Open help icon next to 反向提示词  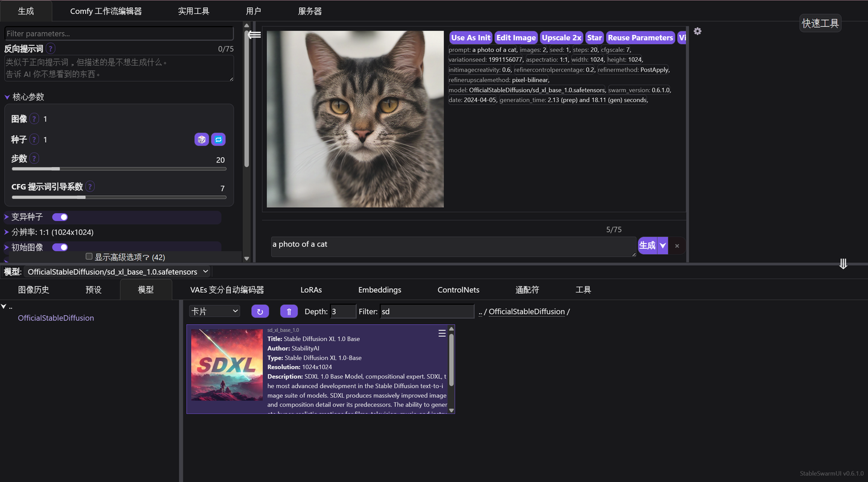pyautogui.click(x=51, y=49)
